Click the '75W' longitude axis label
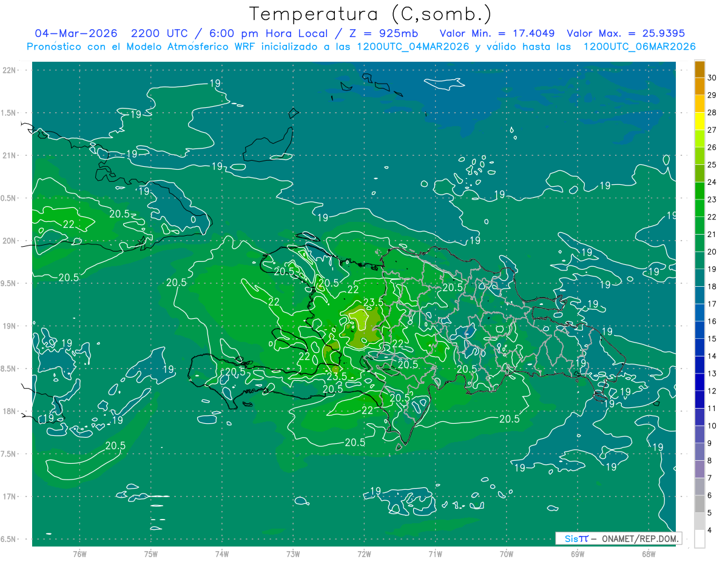 pos(151,554)
